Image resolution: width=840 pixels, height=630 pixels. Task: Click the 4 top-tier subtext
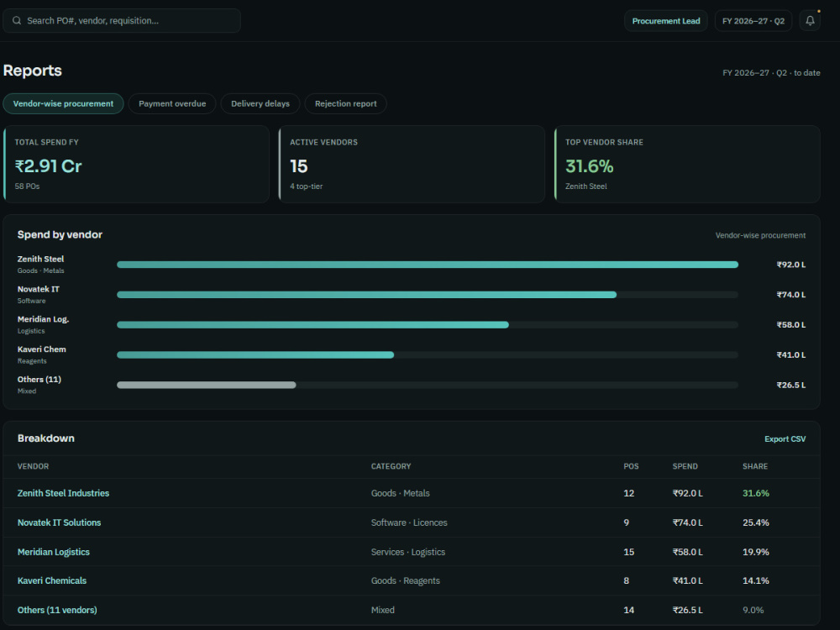coord(307,186)
